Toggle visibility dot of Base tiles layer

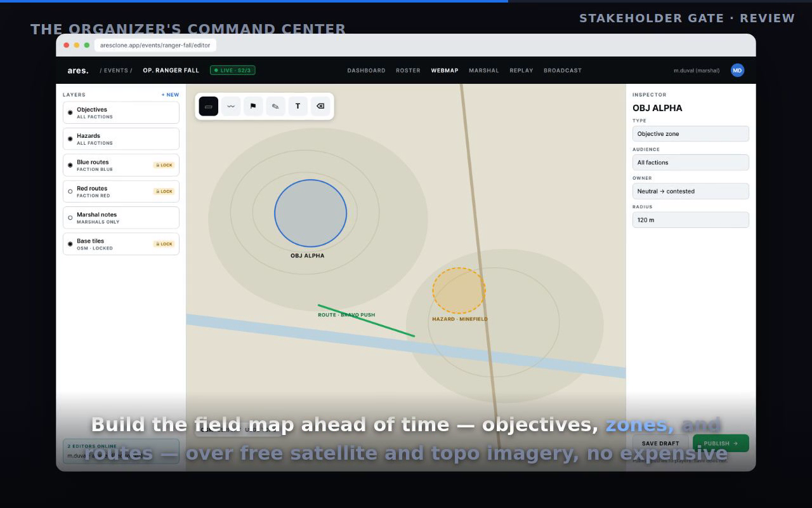click(70, 244)
